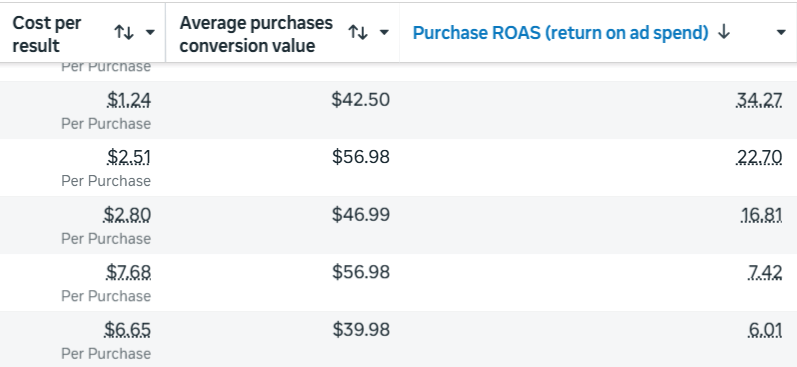Click the 34.27 ROAS value
This screenshot has width=797, height=367.
[759, 100]
